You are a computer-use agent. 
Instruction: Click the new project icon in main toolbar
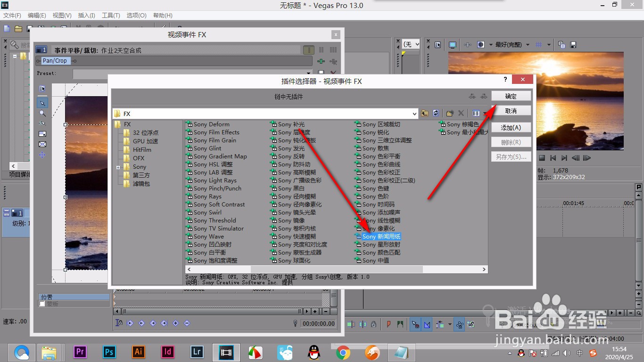click(7, 29)
